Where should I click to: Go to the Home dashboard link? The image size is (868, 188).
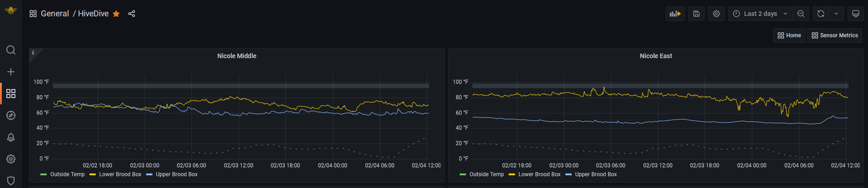point(789,35)
